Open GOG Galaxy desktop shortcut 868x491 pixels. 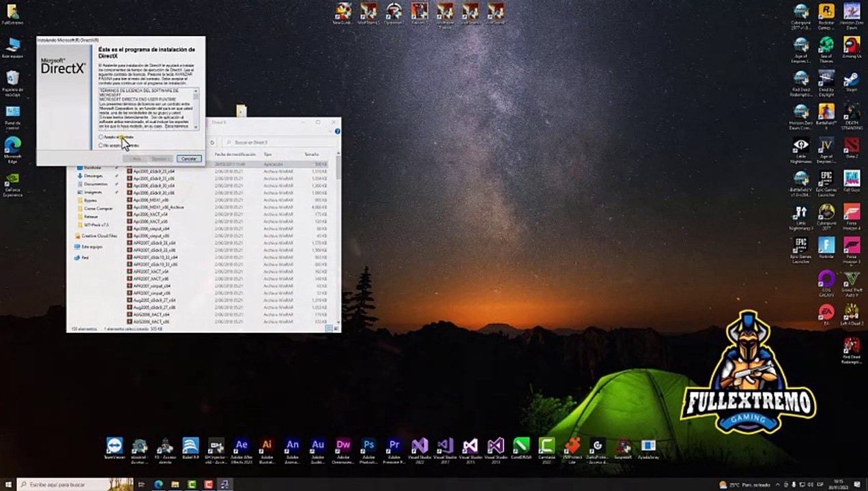click(826, 282)
